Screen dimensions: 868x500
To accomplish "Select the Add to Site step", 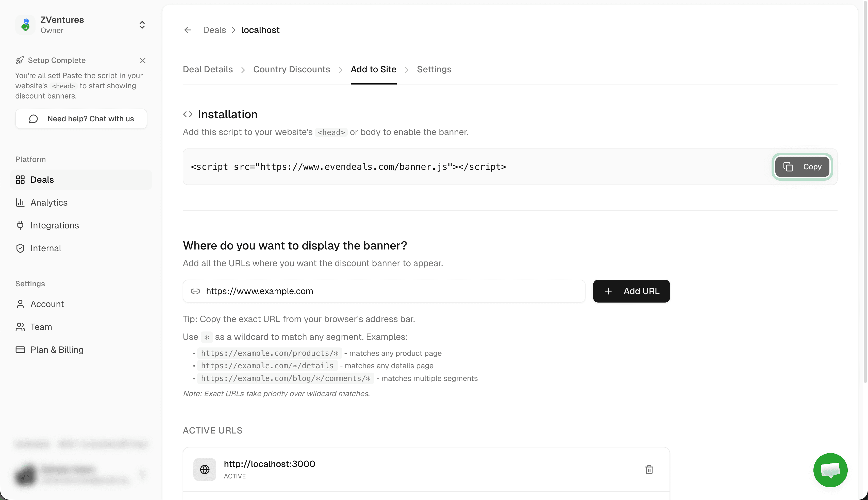I will coord(374,69).
